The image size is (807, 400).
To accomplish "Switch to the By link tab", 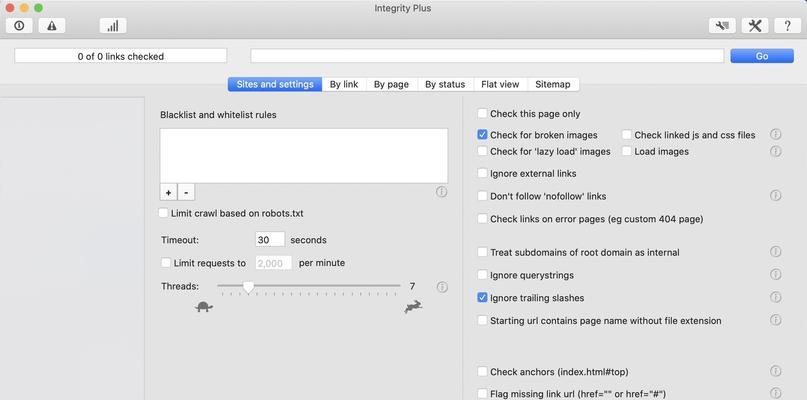I will click(x=344, y=84).
